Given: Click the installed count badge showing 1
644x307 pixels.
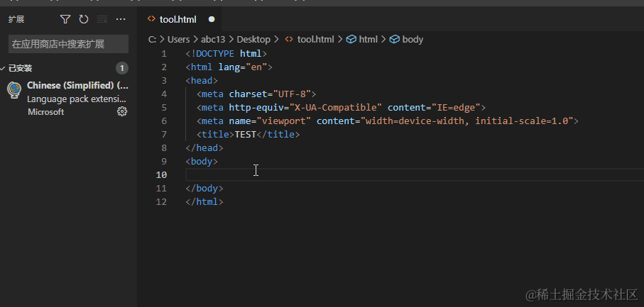Looking at the screenshot, I should pos(122,68).
